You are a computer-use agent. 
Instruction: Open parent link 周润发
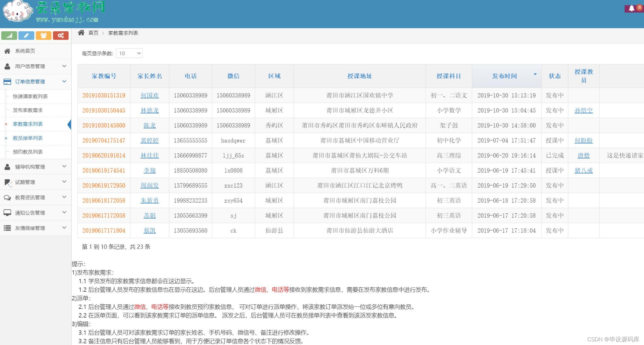pos(150,185)
